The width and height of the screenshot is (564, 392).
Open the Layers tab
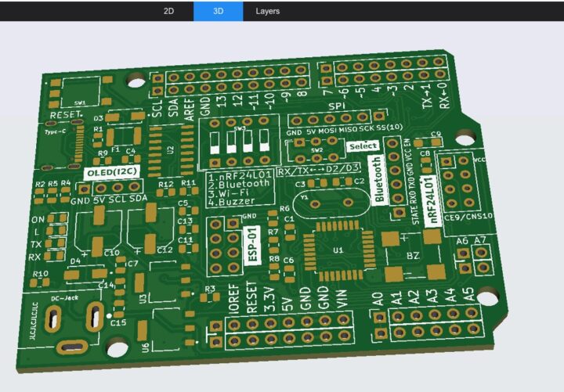click(268, 11)
